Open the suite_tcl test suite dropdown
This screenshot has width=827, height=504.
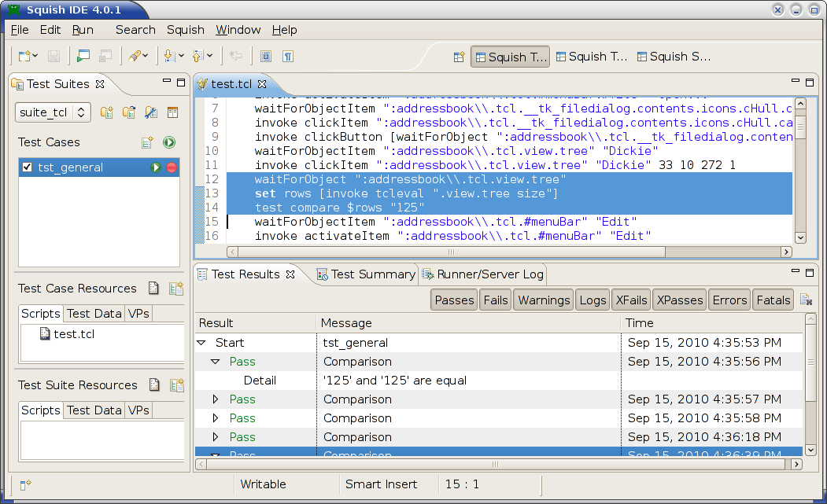point(83,112)
